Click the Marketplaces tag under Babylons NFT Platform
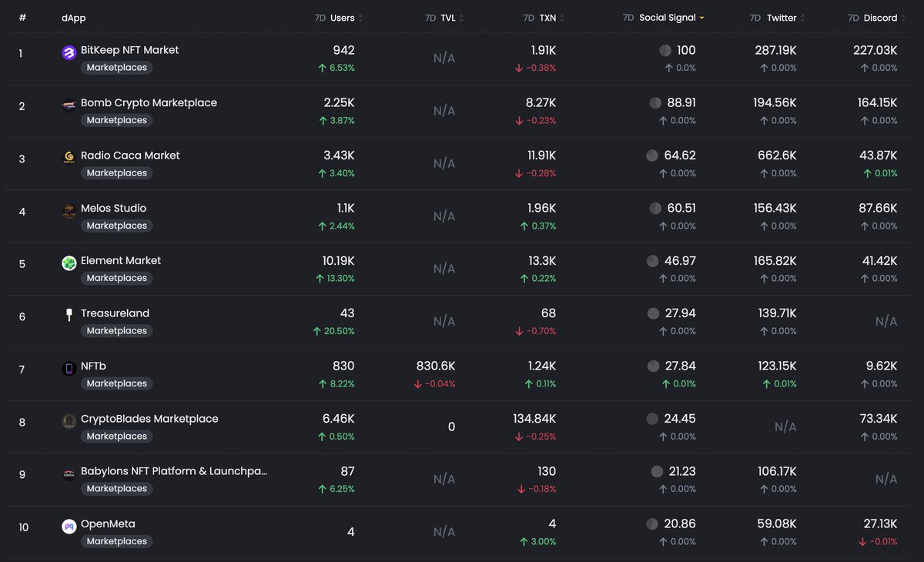Image resolution: width=924 pixels, height=562 pixels. (117, 489)
